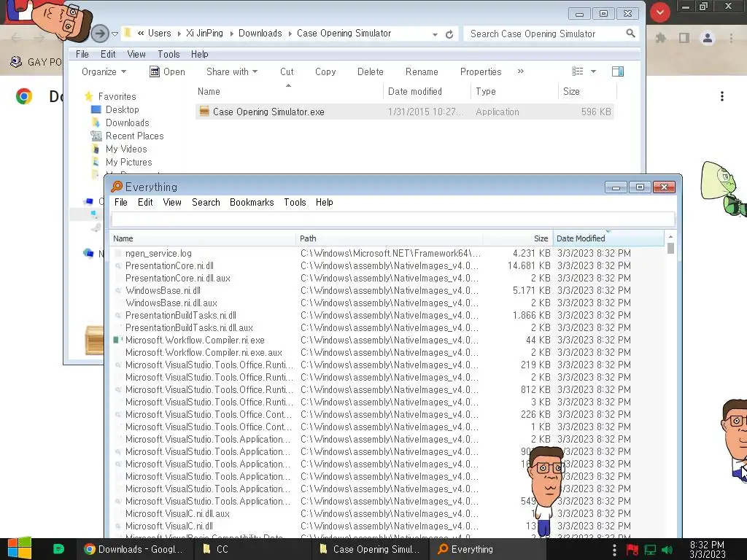This screenshot has height=560, width=747.
Task: Click the Windows Start button
Action: pos(20,548)
